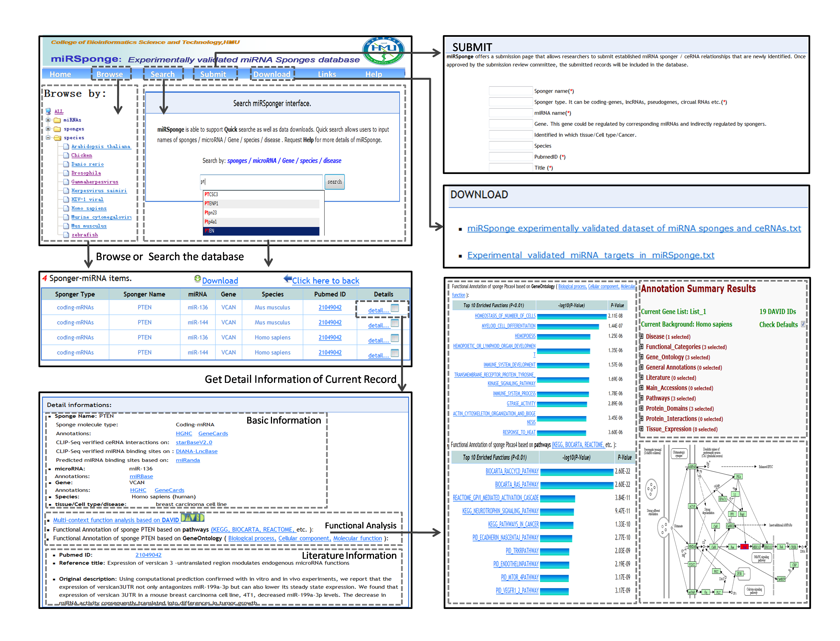The image size is (840, 641).
Task: Click the DAVID logo image
Action: coord(193,518)
